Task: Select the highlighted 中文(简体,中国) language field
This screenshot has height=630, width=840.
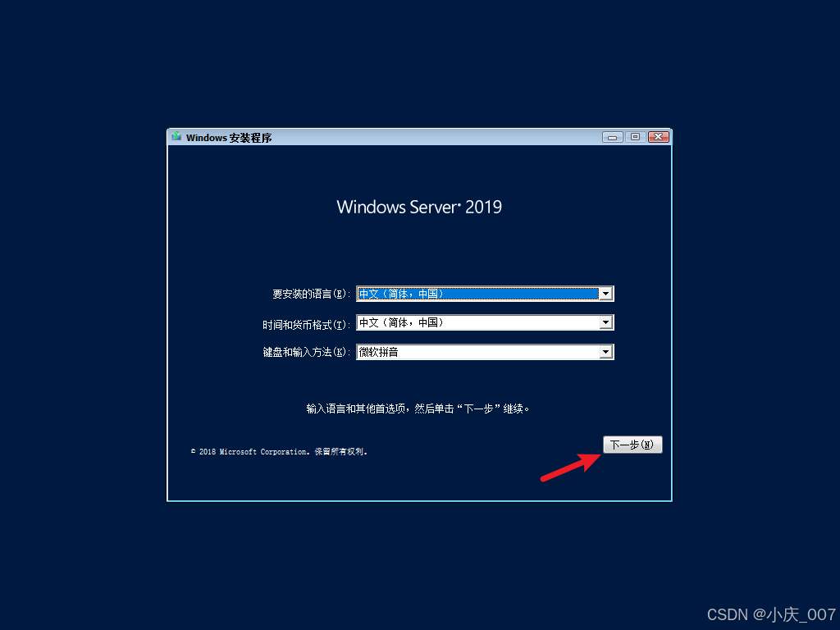Action: (x=478, y=294)
